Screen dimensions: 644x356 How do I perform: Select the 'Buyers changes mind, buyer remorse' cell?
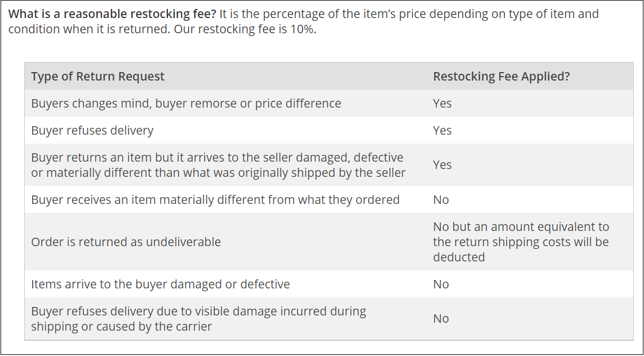186,104
